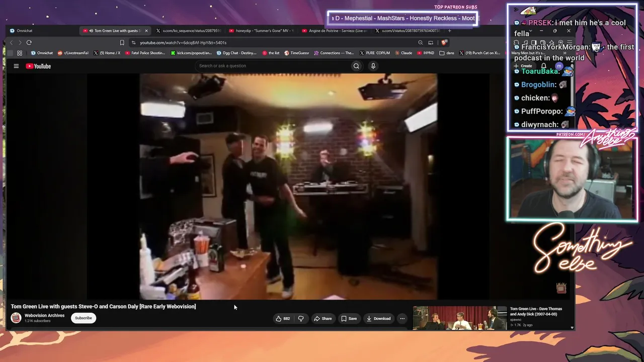
Task: Bookmark this page with the bookmark icon
Action: coord(122,43)
